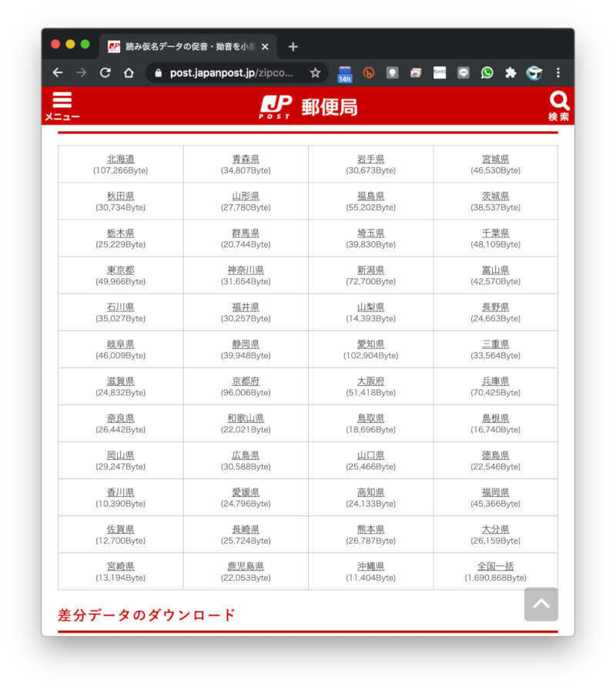This screenshot has width=616, height=691.
Task: Open the WhatsApp extension
Action: coord(487,73)
